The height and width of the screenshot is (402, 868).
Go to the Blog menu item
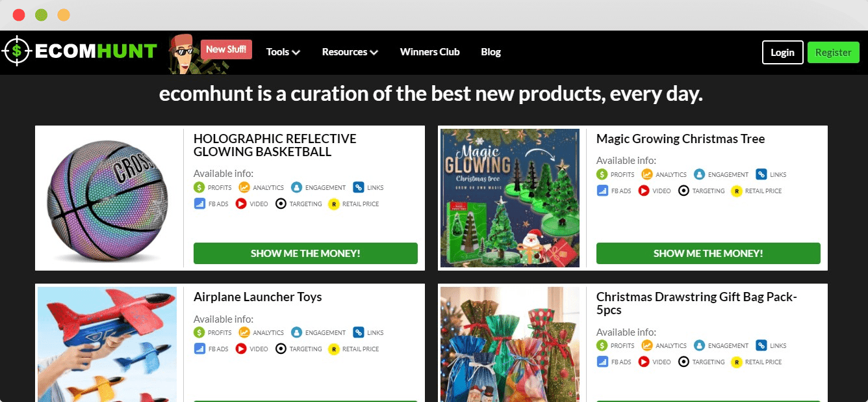[x=491, y=52]
